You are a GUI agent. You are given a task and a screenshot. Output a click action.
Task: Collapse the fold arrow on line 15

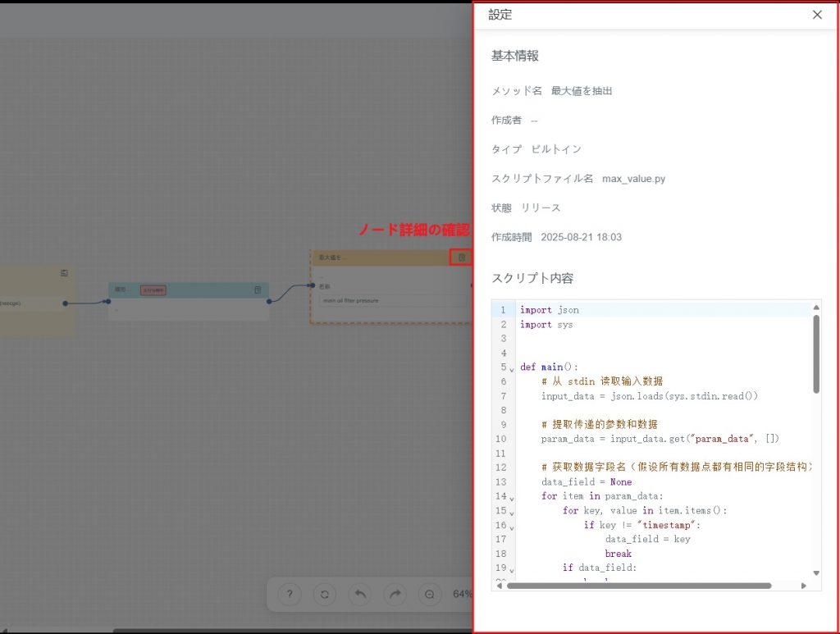tap(512, 512)
